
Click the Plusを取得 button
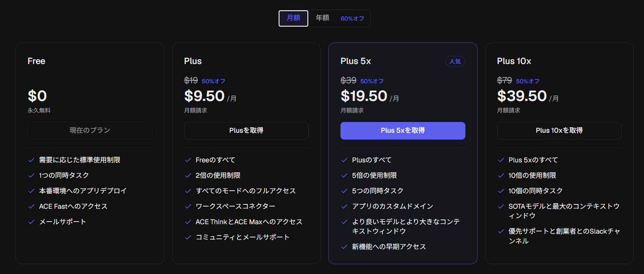point(246,131)
